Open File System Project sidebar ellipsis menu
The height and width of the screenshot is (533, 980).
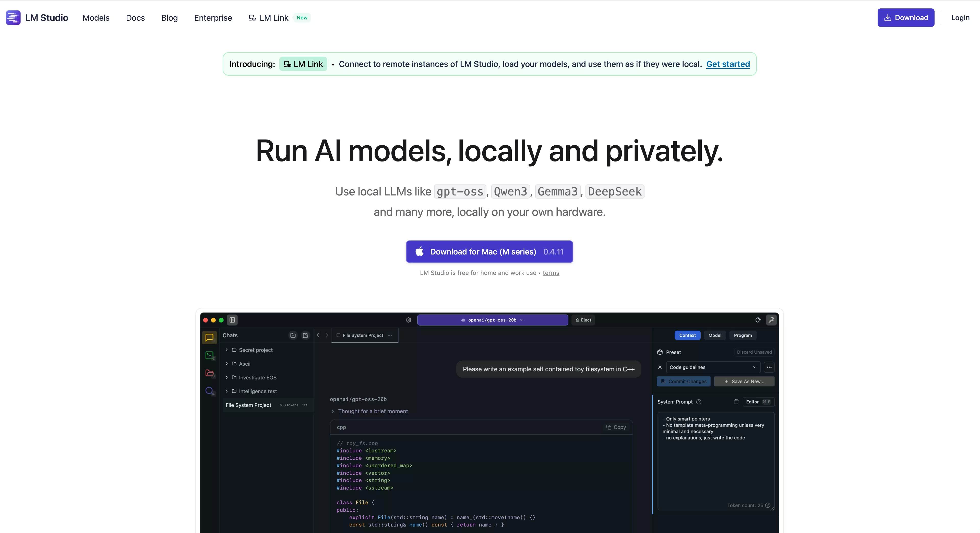click(x=305, y=405)
